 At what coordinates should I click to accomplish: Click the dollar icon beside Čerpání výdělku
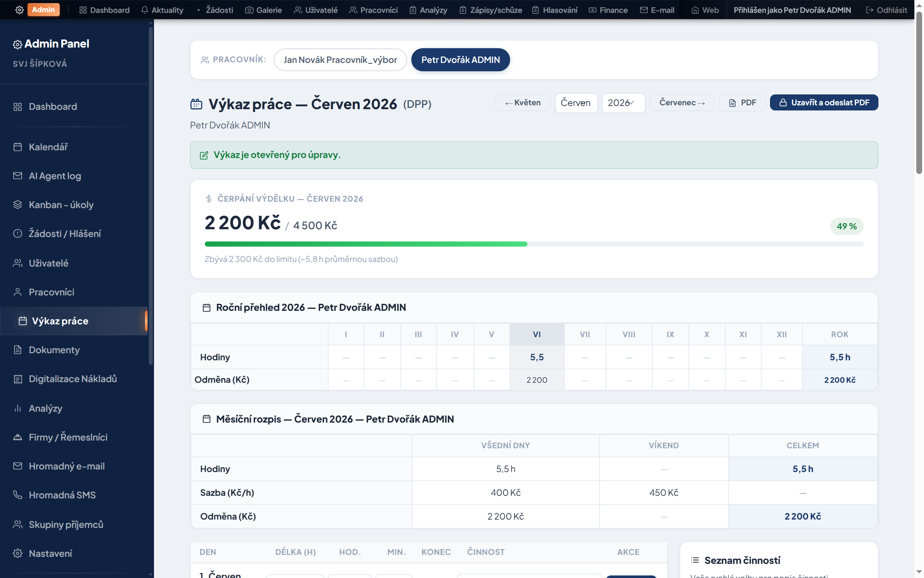pos(209,199)
